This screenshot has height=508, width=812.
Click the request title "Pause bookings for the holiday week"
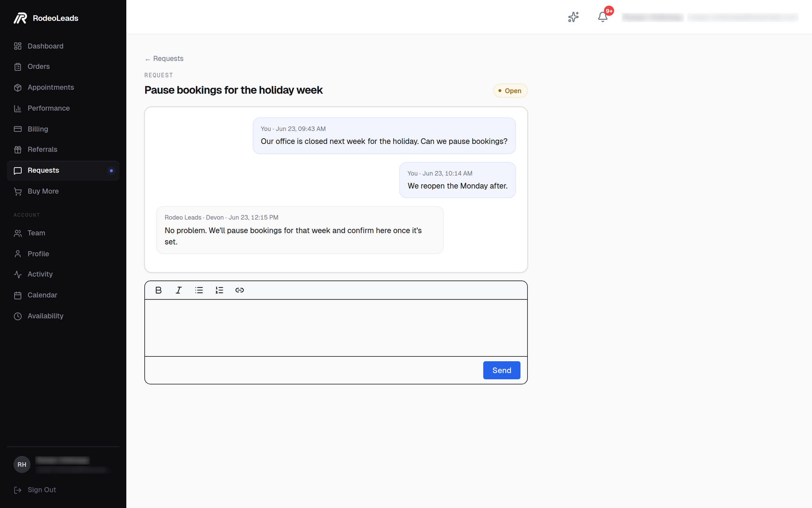coord(233,90)
